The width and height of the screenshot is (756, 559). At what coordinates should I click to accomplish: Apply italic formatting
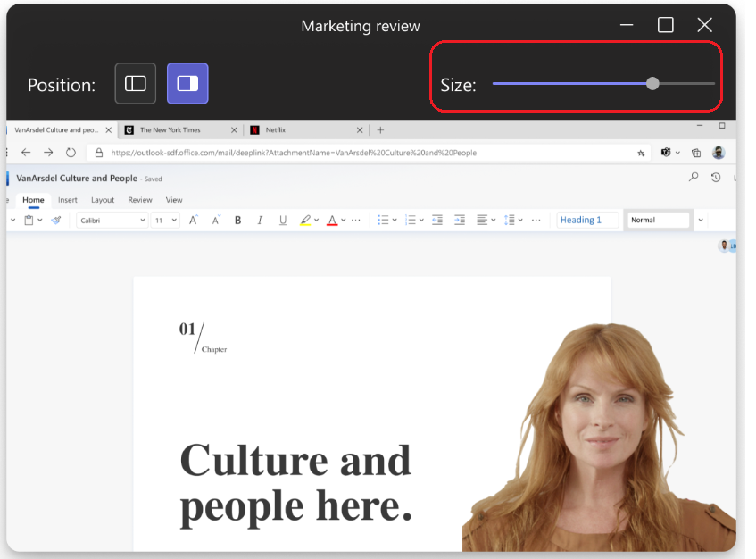click(x=260, y=220)
